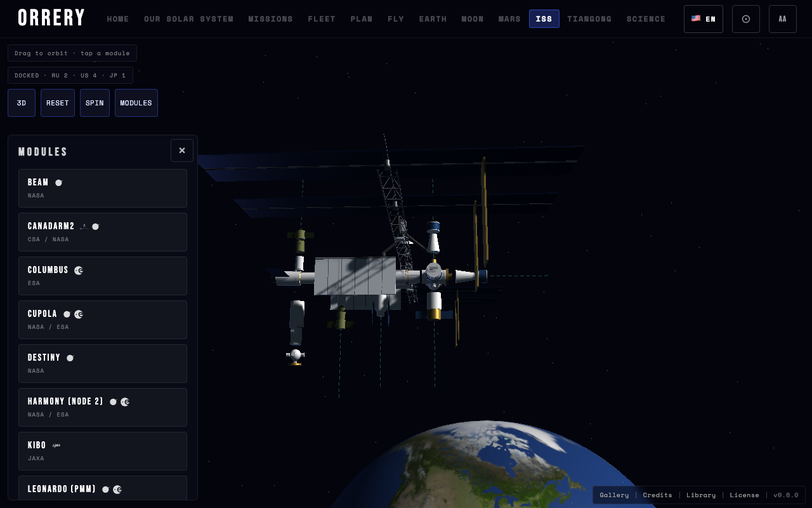Open the Library link
This screenshot has width=812, height=508.
[x=701, y=495]
